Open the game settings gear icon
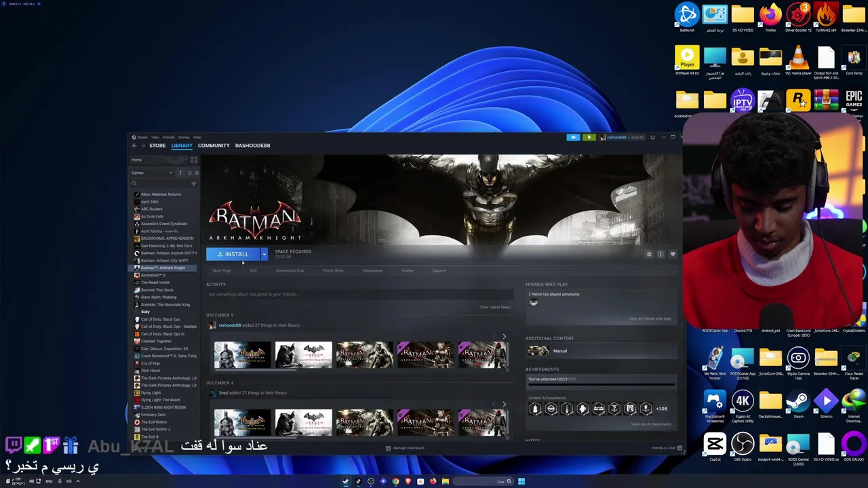This screenshot has width=868, height=488. tap(649, 254)
